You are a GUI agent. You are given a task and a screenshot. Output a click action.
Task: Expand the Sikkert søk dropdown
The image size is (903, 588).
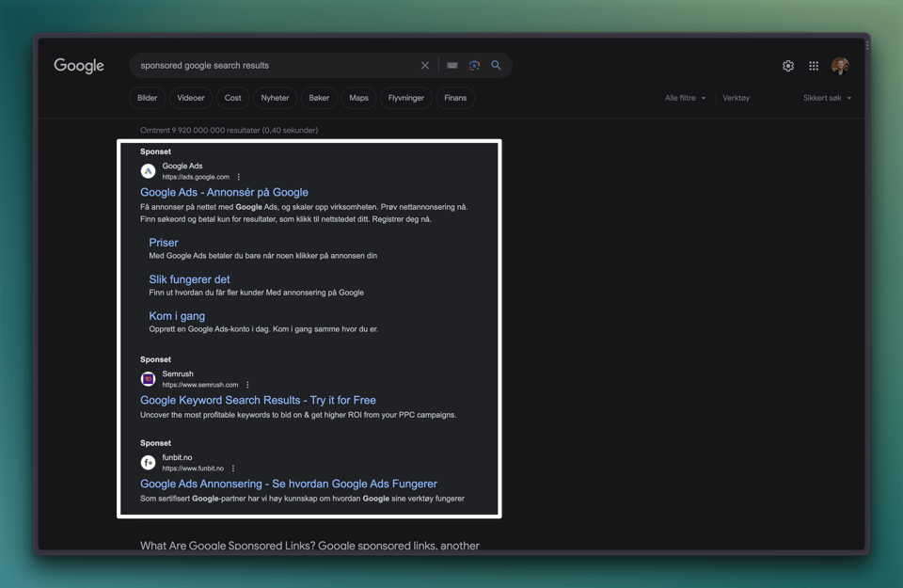(827, 98)
